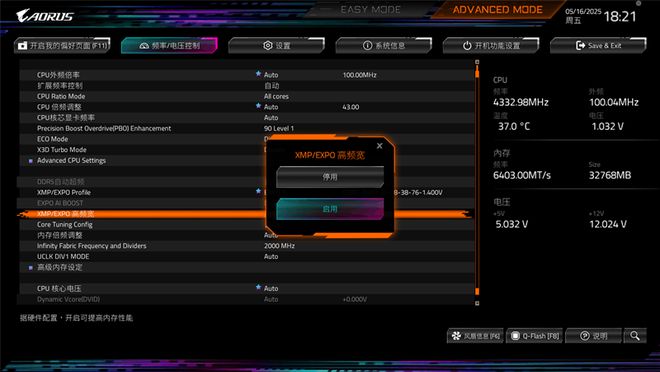Open UCLK DIV1 MODE Auto value
660x372 pixels.
[x=271, y=256]
